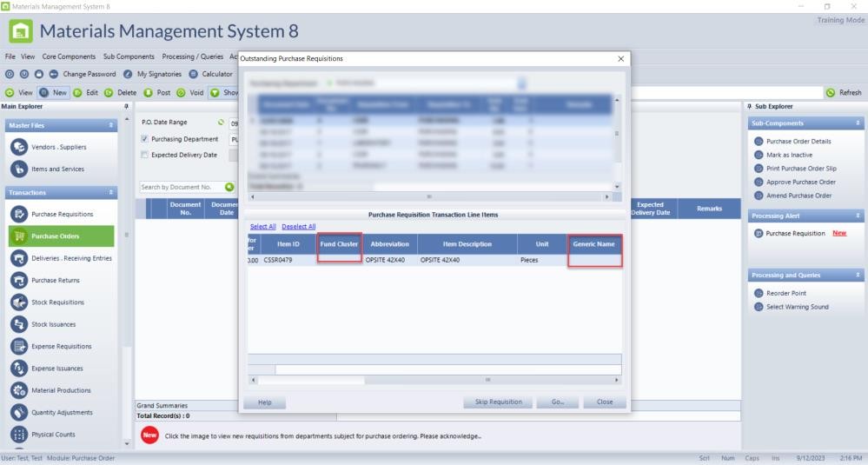The image size is (868, 465).
Task: Open Vendors . Suppliers master file
Action: (19, 147)
